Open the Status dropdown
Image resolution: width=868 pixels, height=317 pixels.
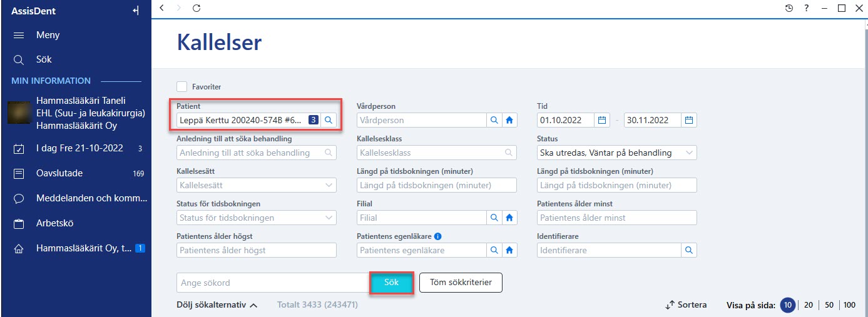click(x=616, y=153)
